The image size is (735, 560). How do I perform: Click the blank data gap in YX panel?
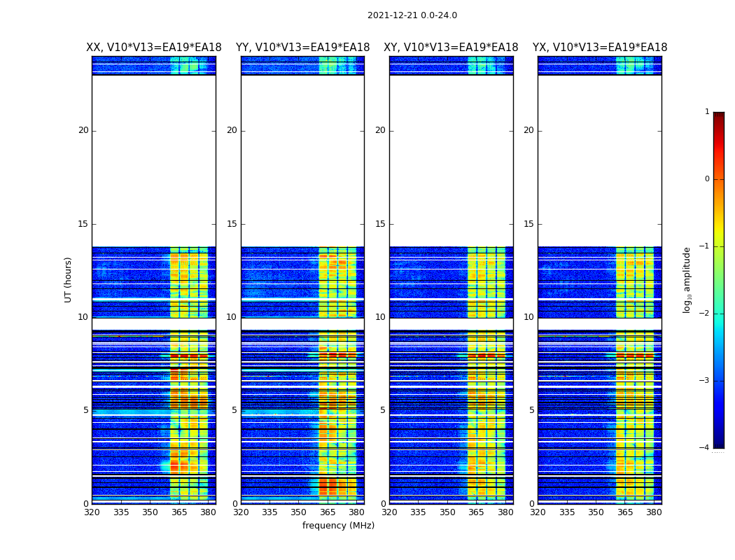point(599,161)
